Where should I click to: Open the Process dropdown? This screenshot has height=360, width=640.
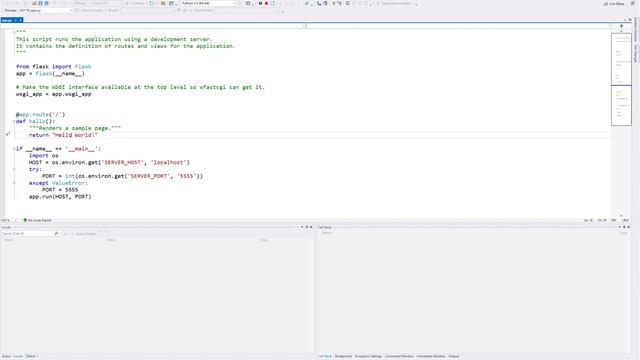click(x=45, y=10)
